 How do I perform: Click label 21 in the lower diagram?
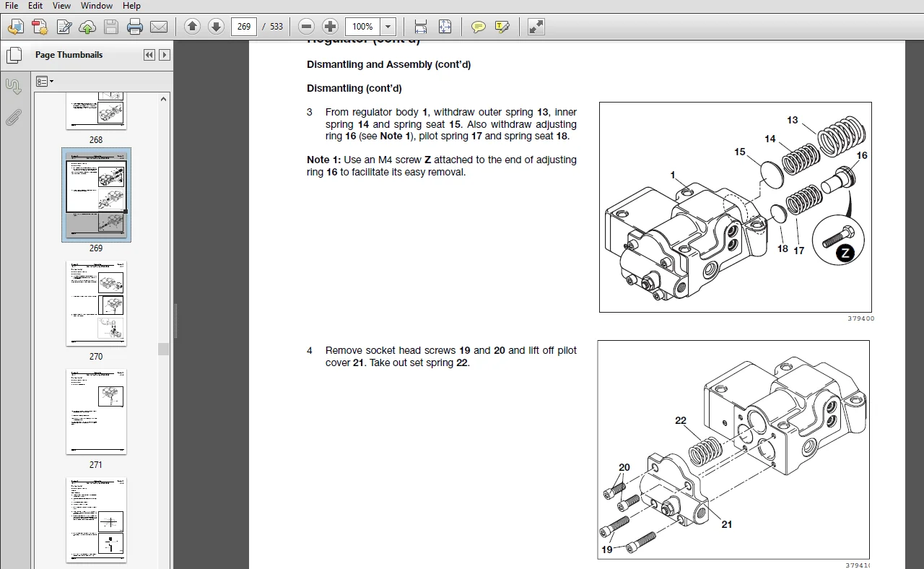click(x=726, y=524)
